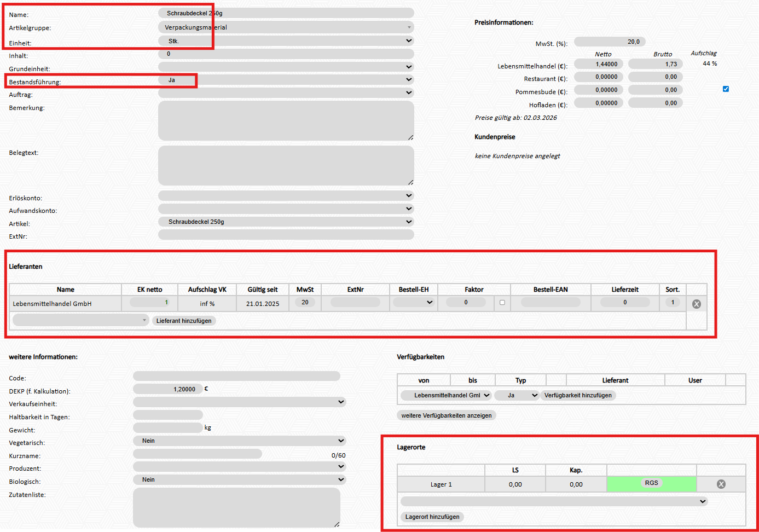This screenshot has height=532, width=759.
Task: Select the Lebensmittelhandel Netto price field
Action: tap(598, 64)
